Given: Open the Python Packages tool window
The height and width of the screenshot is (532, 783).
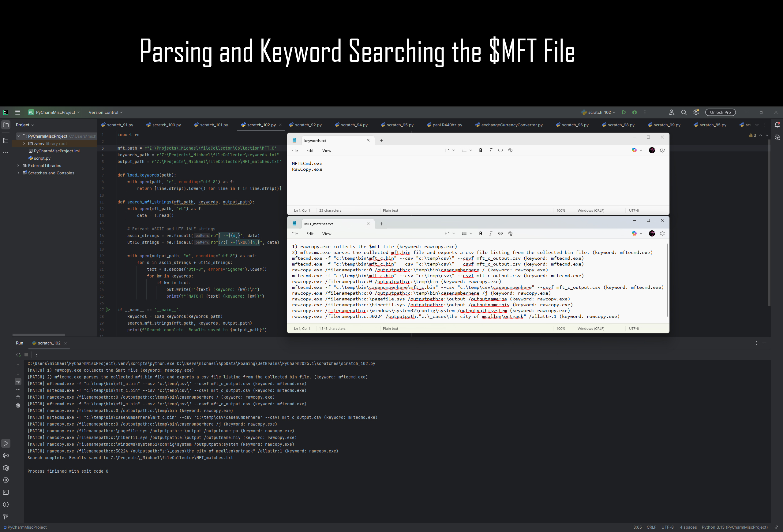Looking at the screenshot, I should point(6,468).
